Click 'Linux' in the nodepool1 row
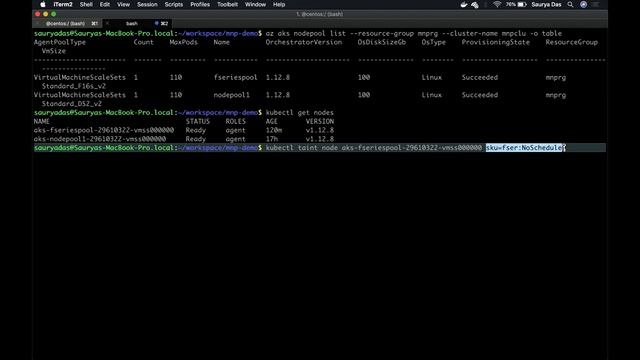Image resolution: width=640 pixels, height=360 pixels. click(431, 95)
